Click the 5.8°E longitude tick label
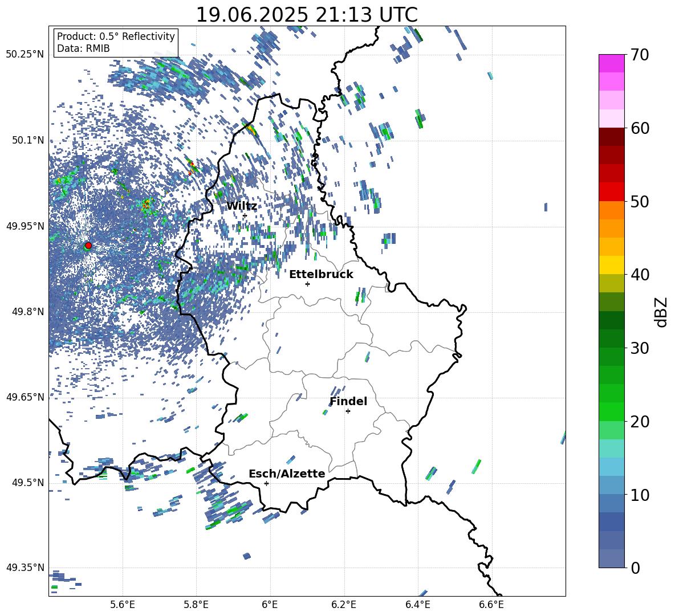Viewport: 675px width, 616px height. pyautogui.click(x=196, y=605)
